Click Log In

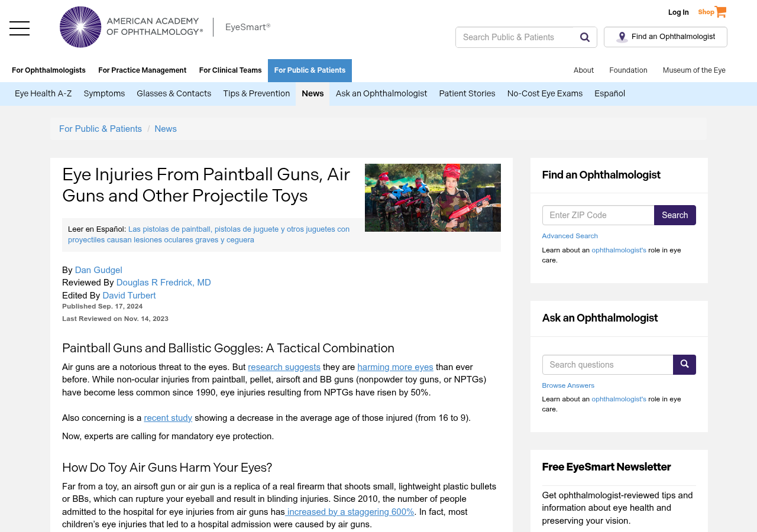(678, 12)
